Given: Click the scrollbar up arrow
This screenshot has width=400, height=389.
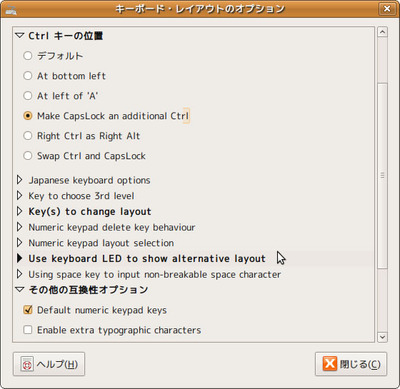Looking at the screenshot, I should [x=382, y=32].
